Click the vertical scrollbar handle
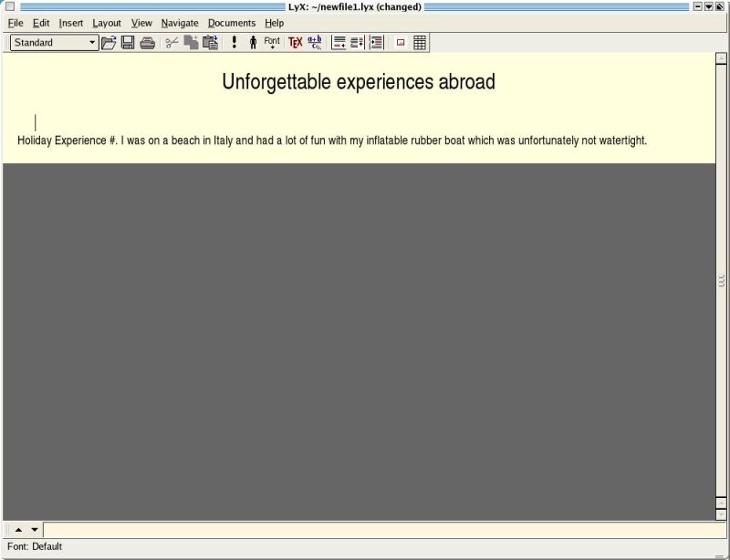730x560 pixels. click(x=722, y=283)
